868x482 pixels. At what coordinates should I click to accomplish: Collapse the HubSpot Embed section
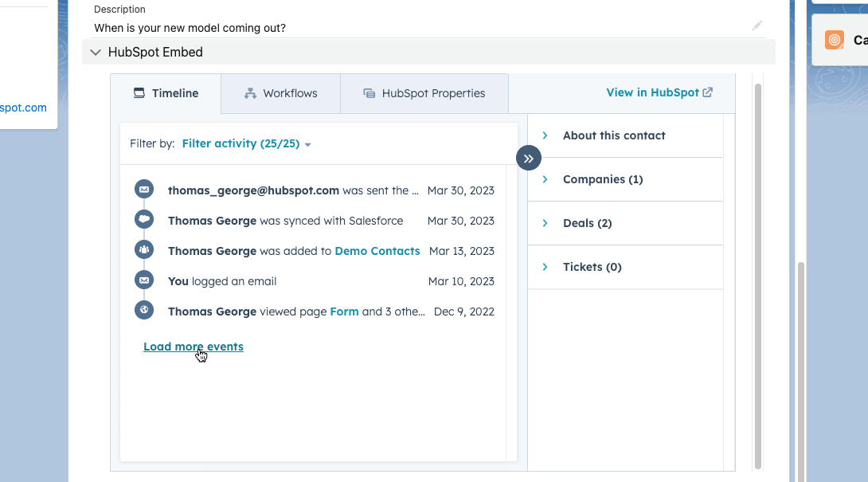[x=96, y=52]
